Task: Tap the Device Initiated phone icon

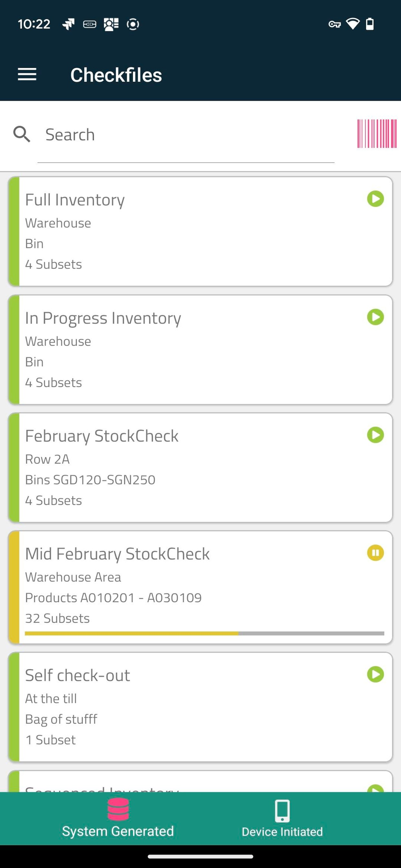Action: (283, 811)
